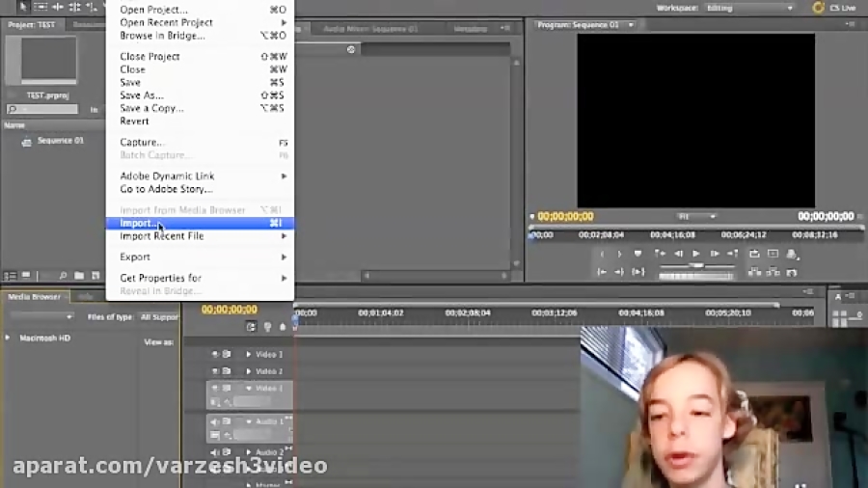Click the Lift button in Program monitor

(x=754, y=272)
